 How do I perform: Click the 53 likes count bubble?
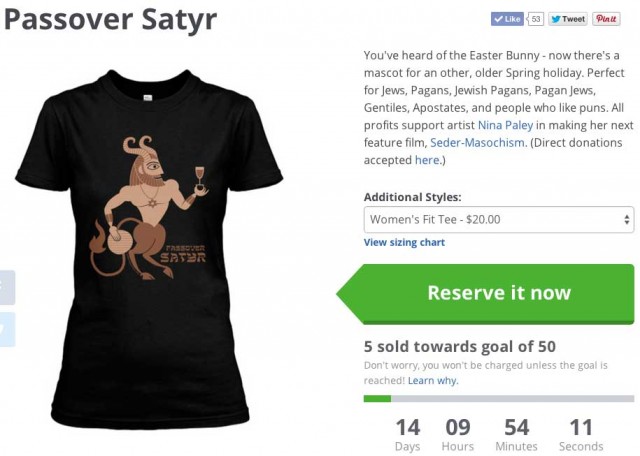536,19
